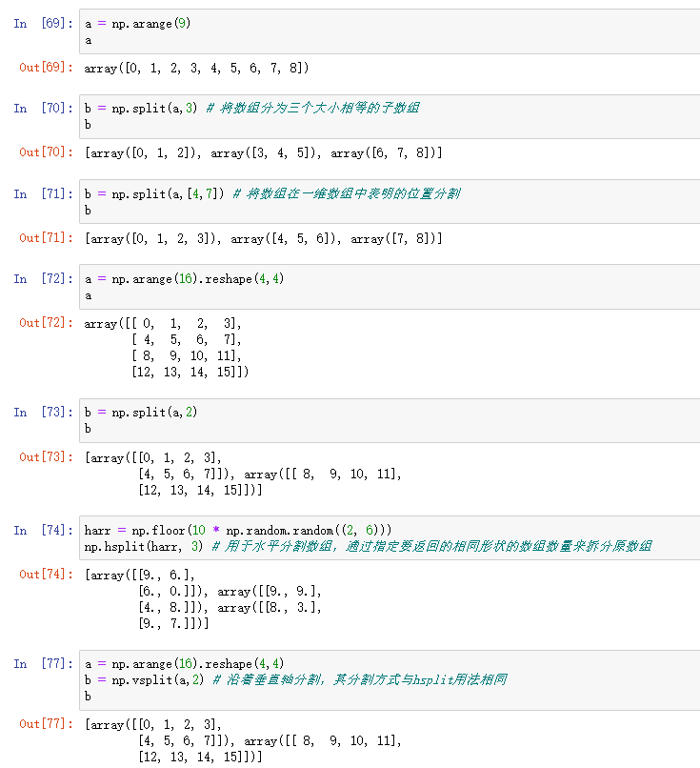Click output row [12, 13, 14, 15]]) in Out[72]
Viewport: 700px width, 768px height.
click(x=190, y=373)
